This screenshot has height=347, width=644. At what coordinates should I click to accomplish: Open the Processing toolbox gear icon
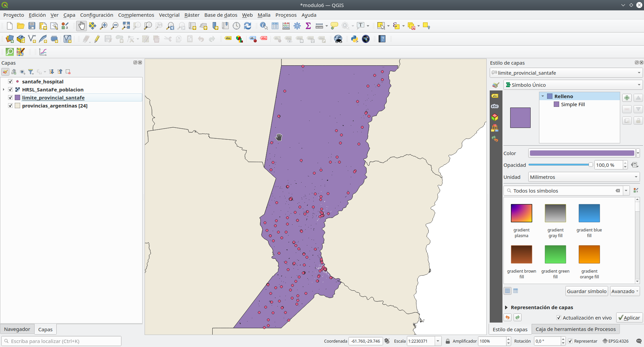(297, 26)
